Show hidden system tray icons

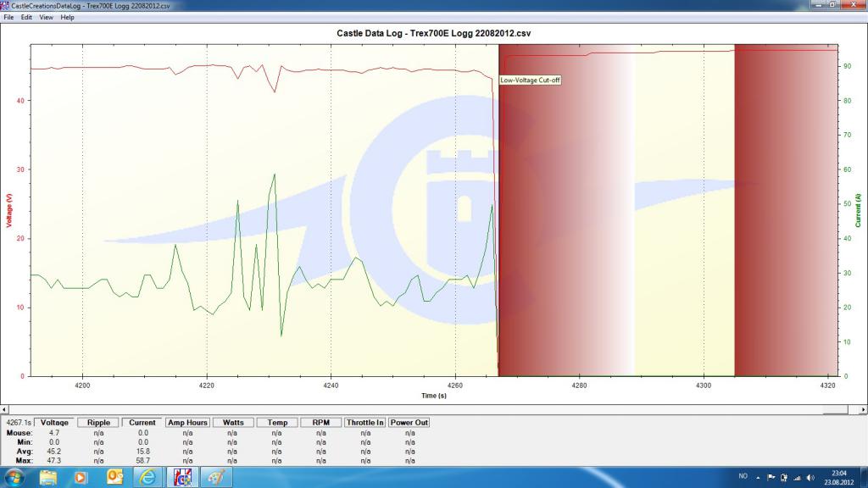click(759, 477)
